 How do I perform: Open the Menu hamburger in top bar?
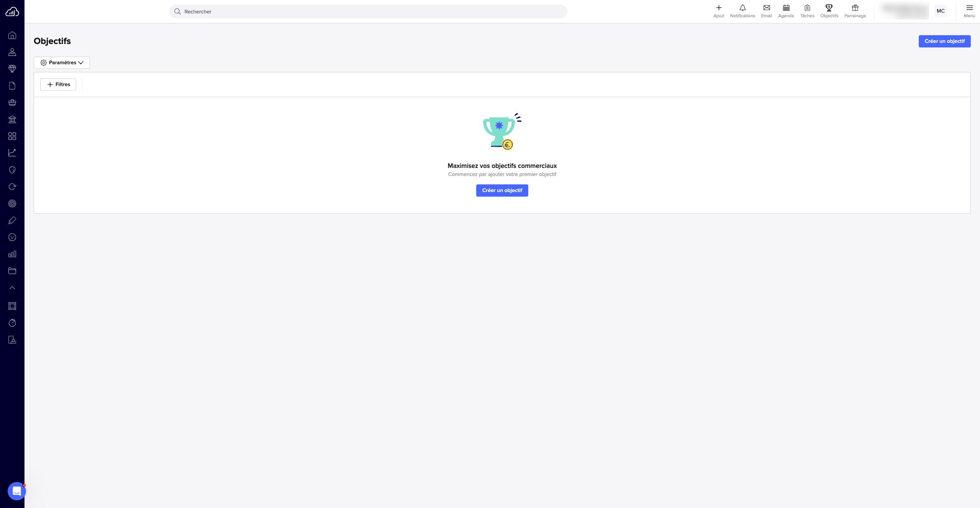(x=969, y=11)
